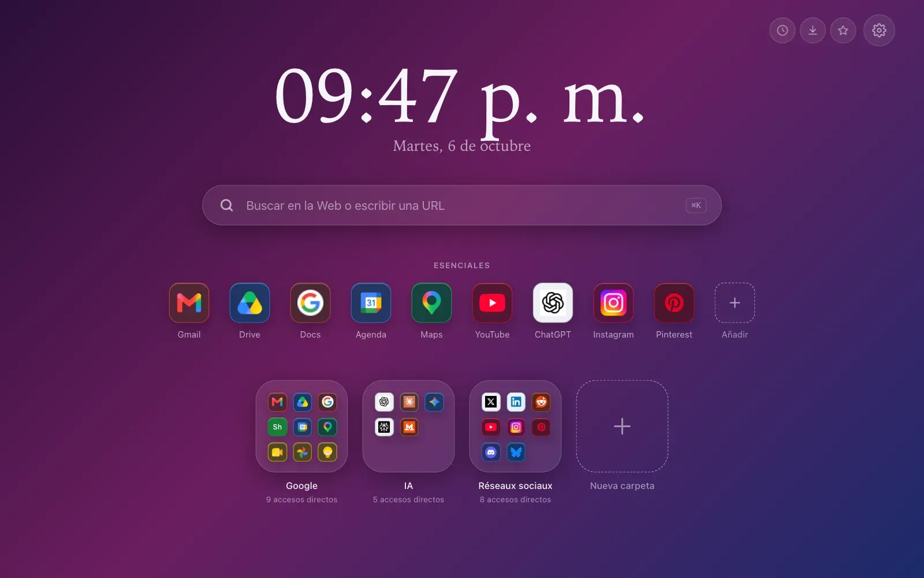The width and height of the screenshot is (924, 578).
Task: Open the favorites star icon
Action: click(x=843, y=30)
